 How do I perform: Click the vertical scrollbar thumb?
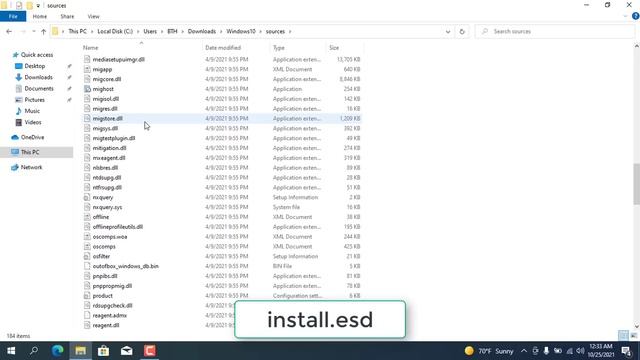[x=636, y=184]
